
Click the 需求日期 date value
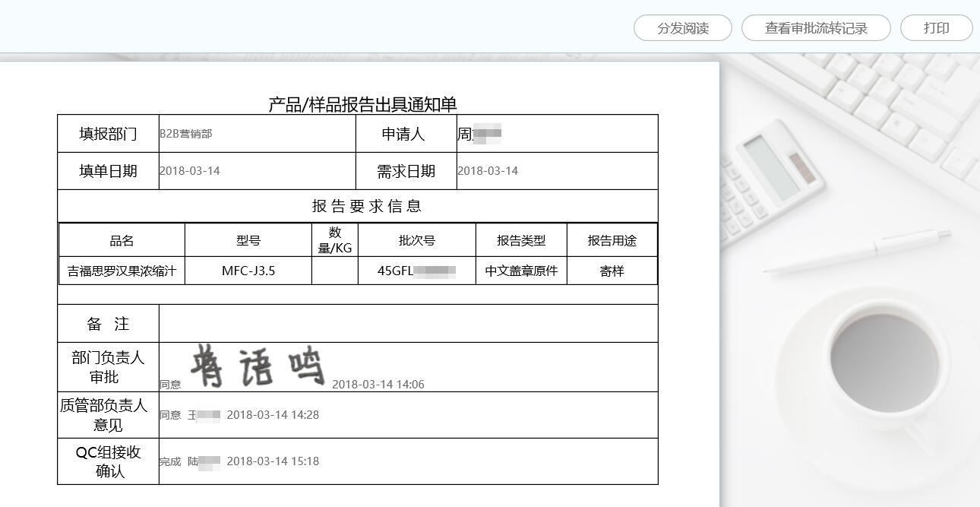(x=488, y=171)
